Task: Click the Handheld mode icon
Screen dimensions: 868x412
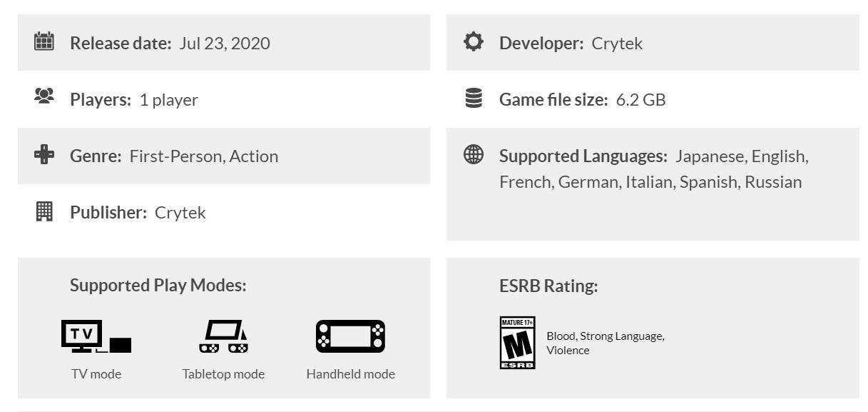Action: click(x=350, y=336)
